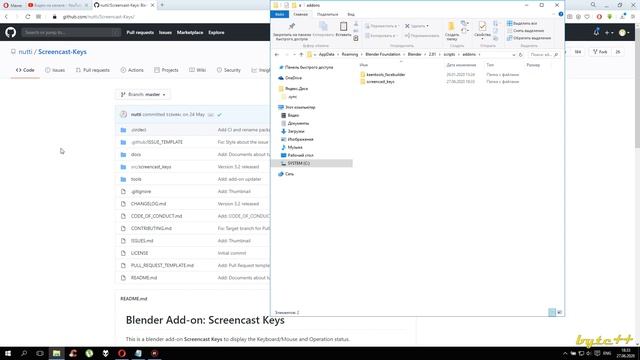Viewport: 640px width, 360px height.
Task: Select the keentools_facebuilder folder
Action: click(386, 75)
